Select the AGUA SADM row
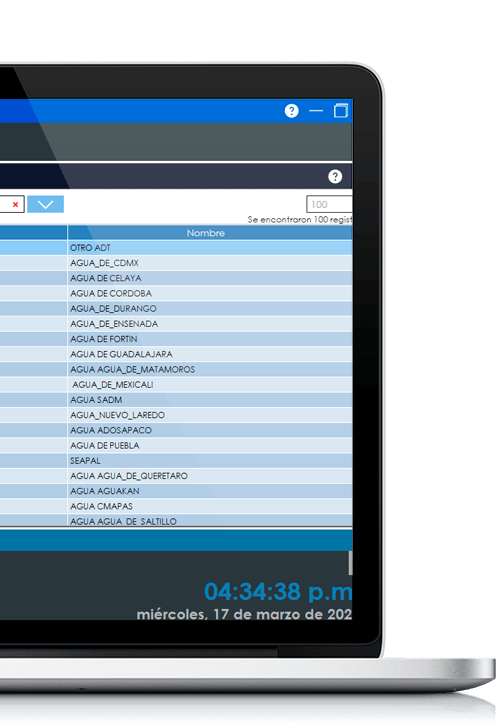The height and width of the screenshot is (725, 496). click(x=176, y=400)
